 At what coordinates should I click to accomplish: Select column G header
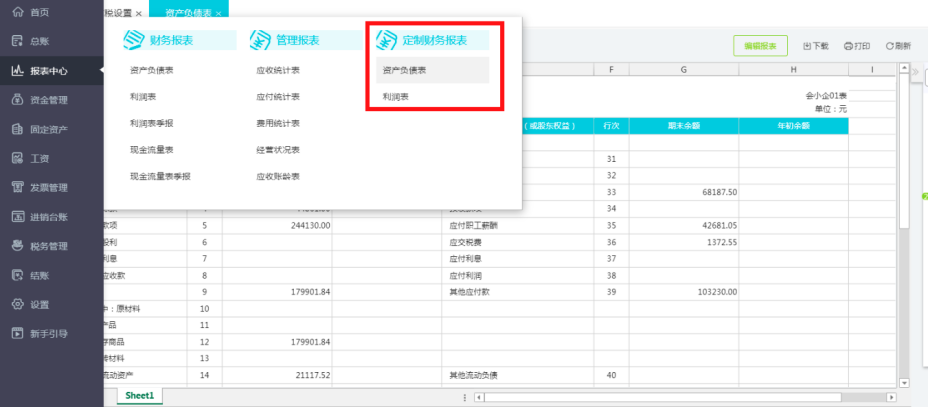[684, 70]
